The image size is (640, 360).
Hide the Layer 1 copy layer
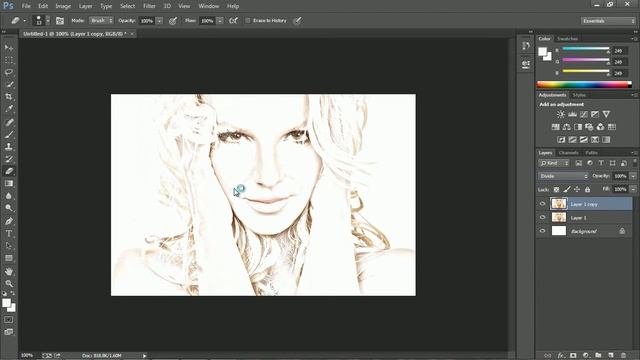542,204
